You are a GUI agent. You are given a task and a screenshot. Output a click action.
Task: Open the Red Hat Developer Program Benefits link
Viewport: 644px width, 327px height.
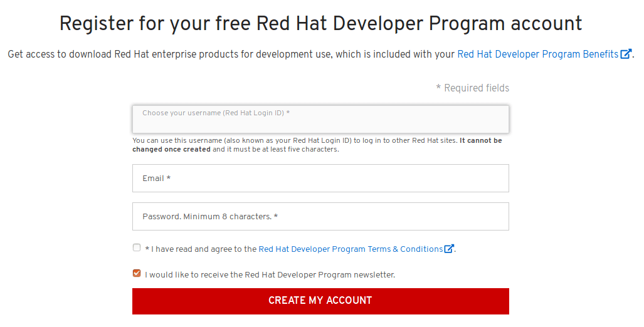[x=537, y=54]
